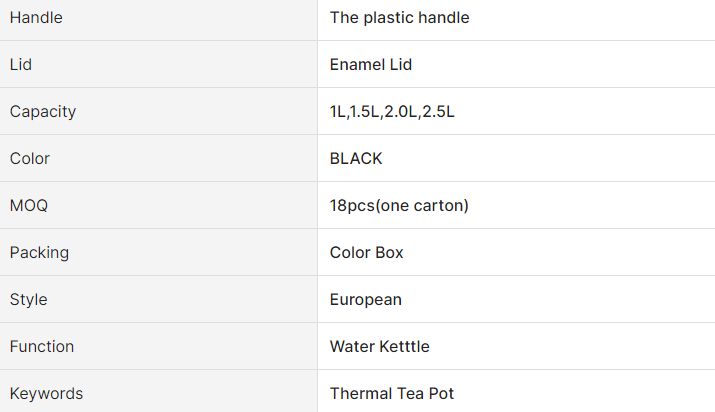Click the '1L,1.5L,2.0L,2.5L' capacity value
715x412 pixels.
pyautogui.click(x=392, y=112)
